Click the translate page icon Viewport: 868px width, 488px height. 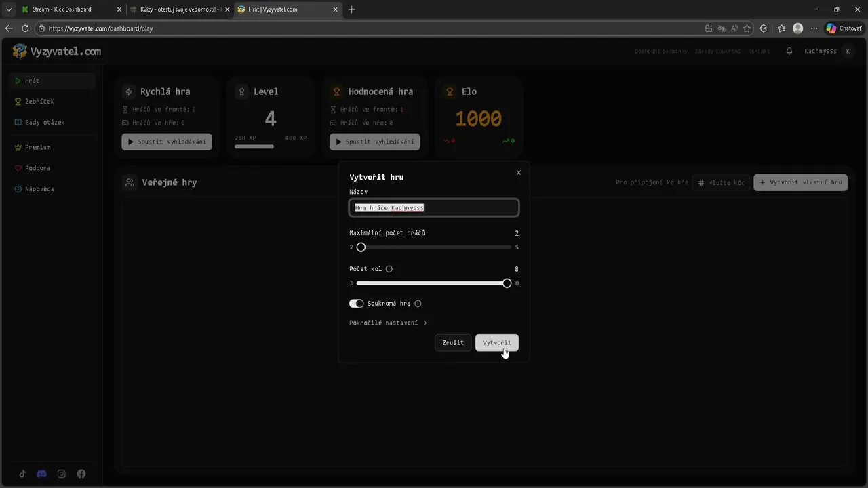(x=722, y=28)
